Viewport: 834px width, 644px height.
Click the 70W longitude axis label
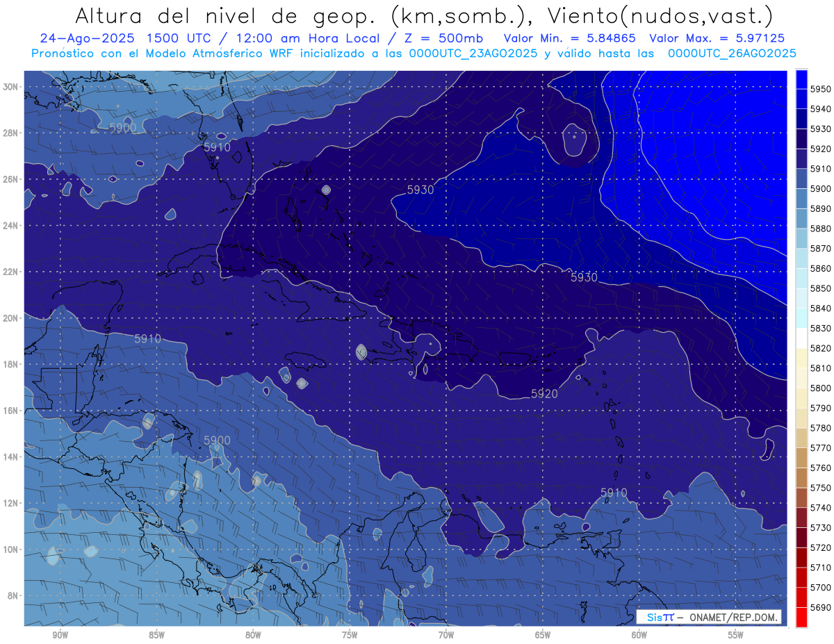point(446,635)
